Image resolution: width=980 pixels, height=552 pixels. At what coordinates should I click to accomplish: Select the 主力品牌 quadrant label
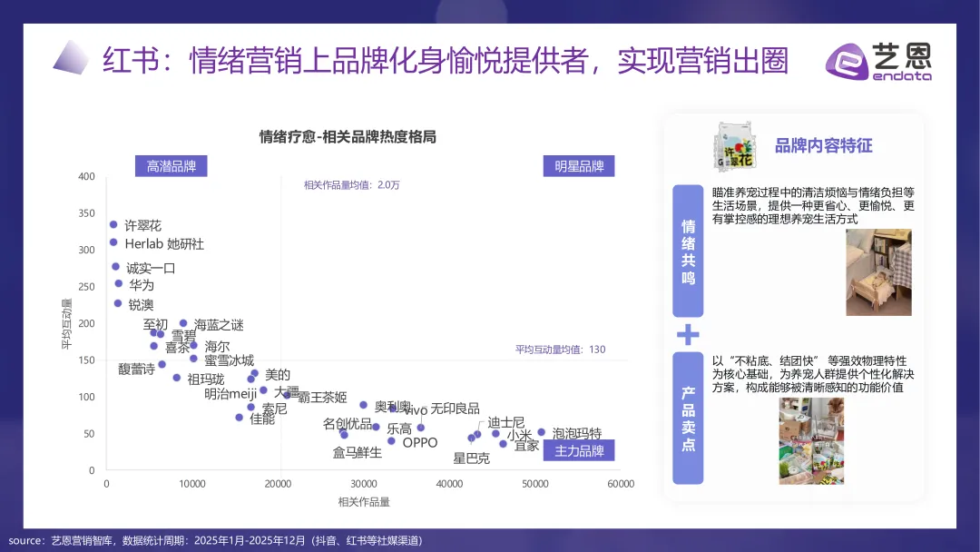click(x=579, y=450)
